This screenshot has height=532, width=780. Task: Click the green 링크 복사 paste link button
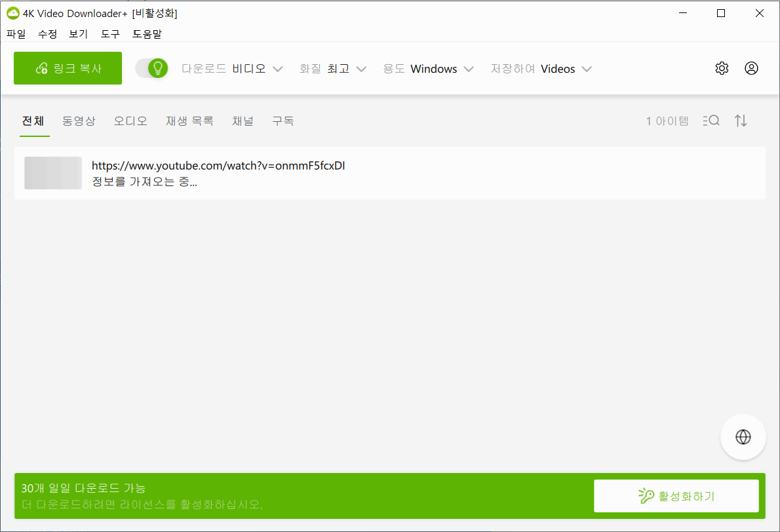coord(68,68)
